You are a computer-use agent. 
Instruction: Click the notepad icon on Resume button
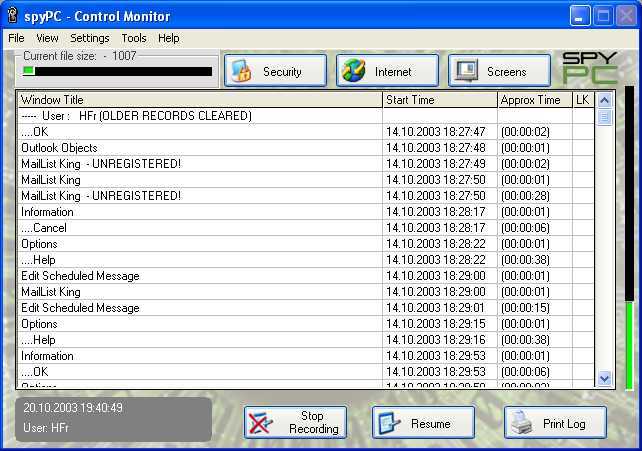pos(389,423)
